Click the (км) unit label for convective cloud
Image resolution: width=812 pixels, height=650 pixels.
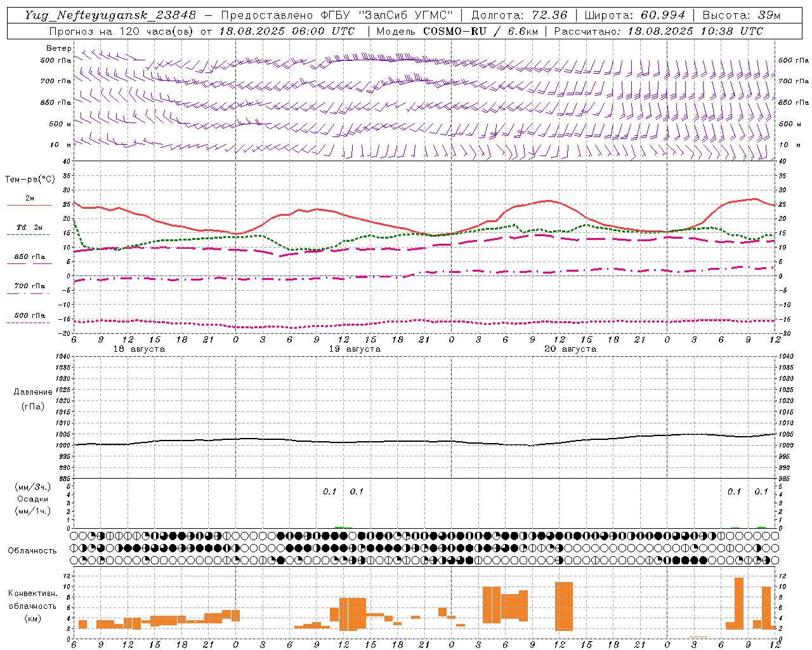[x=33, y=618]
